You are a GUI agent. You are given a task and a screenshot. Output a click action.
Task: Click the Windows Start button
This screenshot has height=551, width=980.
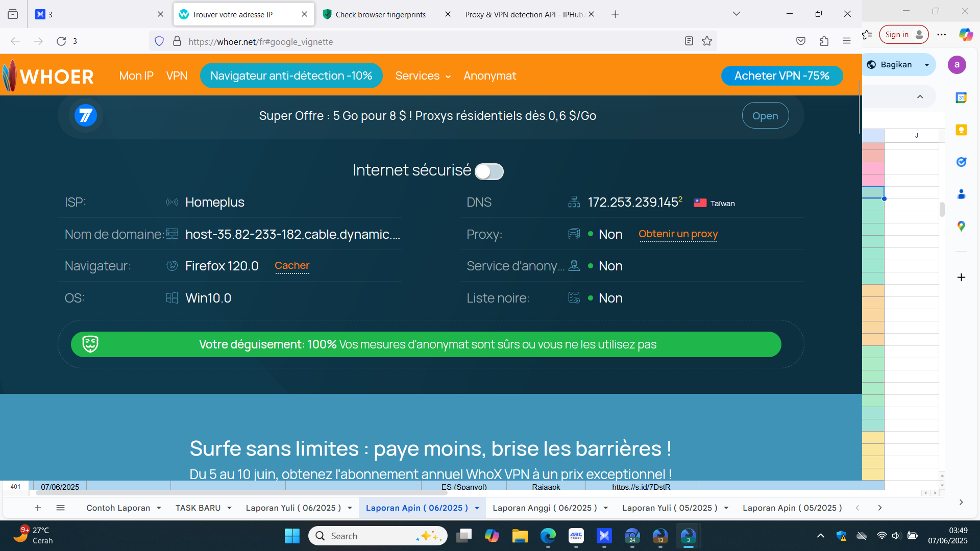pyautogui.click(x=292, y=536)
